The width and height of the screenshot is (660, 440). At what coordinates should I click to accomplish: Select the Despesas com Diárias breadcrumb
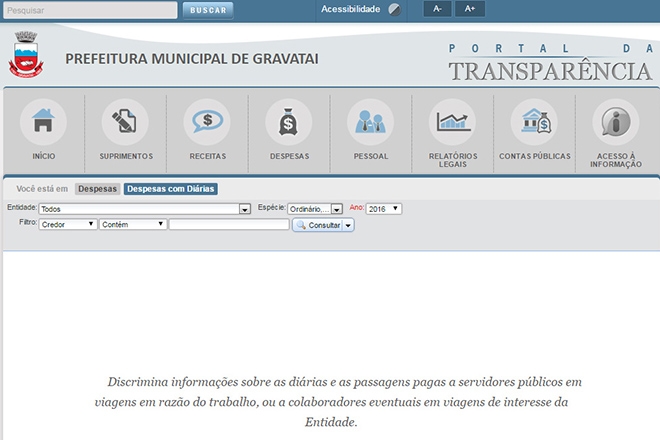pos(170,189)
